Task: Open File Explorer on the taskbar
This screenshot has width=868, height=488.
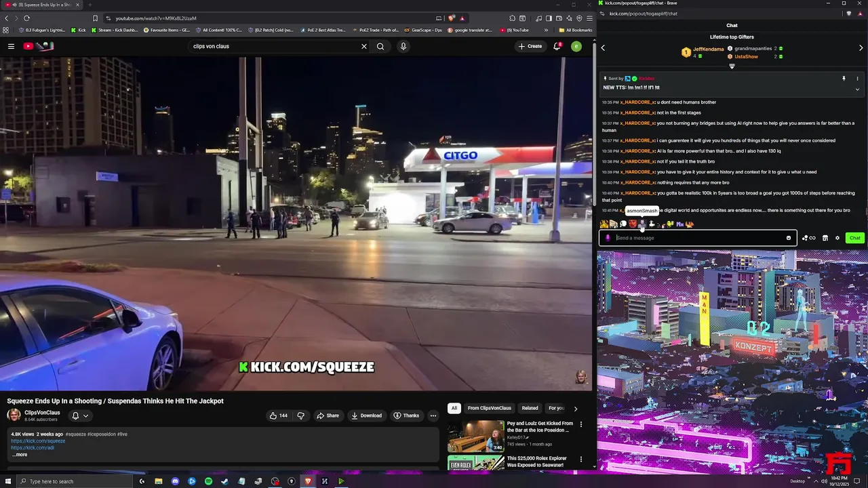Action: pyautogui.click(x=159, y=481)
